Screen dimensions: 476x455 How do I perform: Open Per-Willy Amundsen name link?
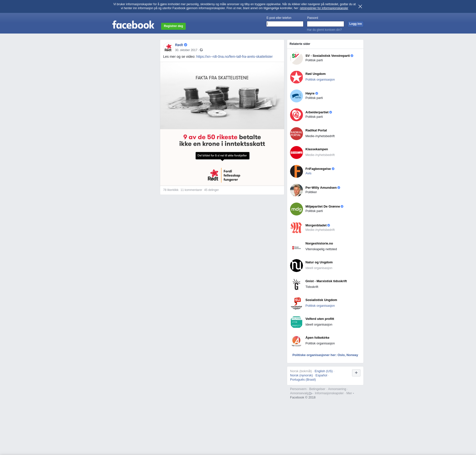(321, 188)
